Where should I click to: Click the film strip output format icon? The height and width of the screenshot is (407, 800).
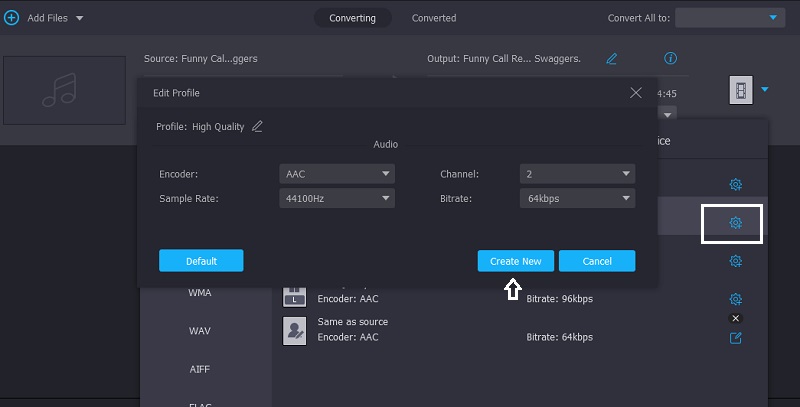click(740, 91)
